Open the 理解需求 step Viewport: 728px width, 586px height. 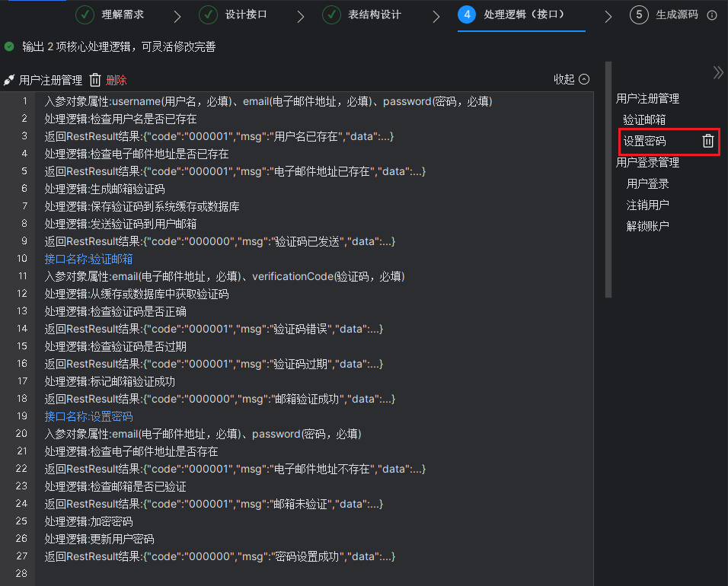[x=123, y=15]
